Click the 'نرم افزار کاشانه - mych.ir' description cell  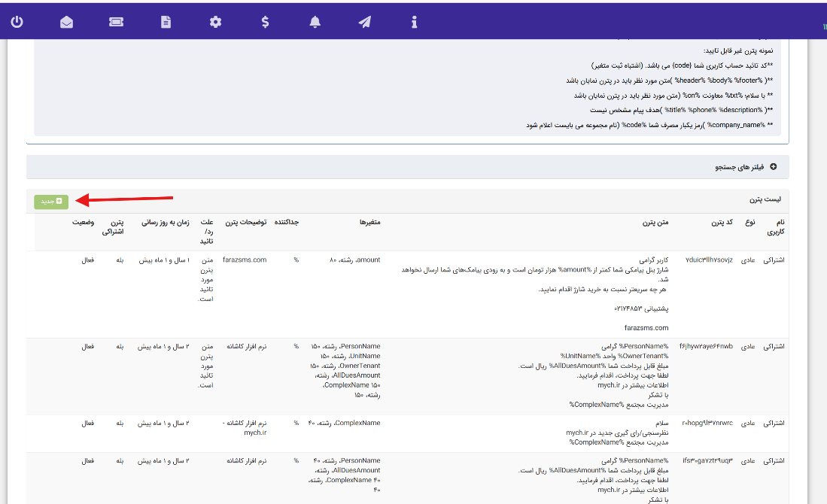click(x=245, y=427)
